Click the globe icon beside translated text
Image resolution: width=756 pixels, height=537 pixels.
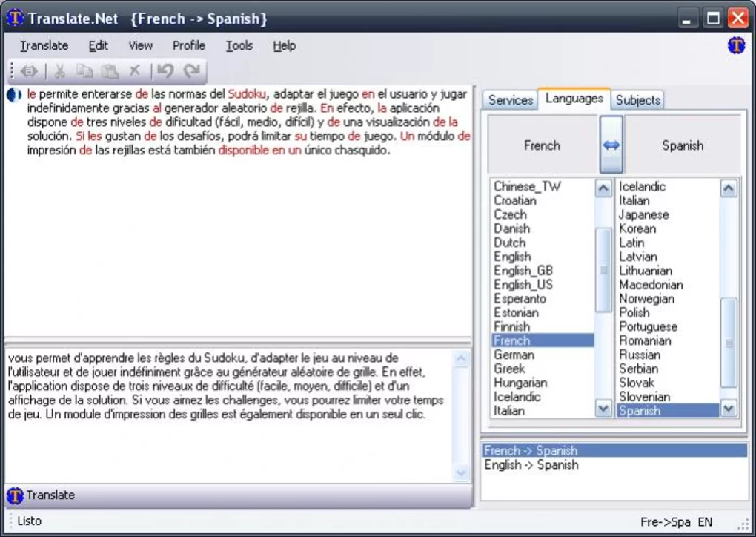pos(15,95)
